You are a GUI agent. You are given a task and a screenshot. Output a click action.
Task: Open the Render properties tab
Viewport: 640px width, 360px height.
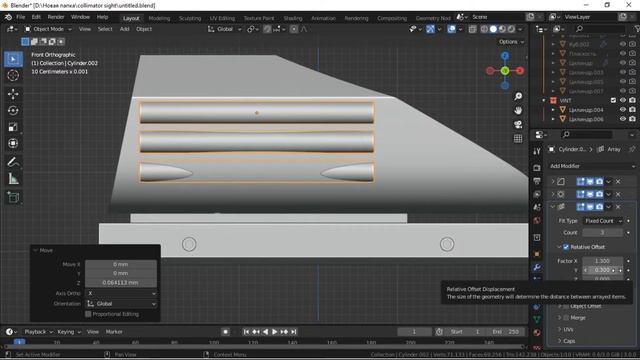tap(537, 168)
